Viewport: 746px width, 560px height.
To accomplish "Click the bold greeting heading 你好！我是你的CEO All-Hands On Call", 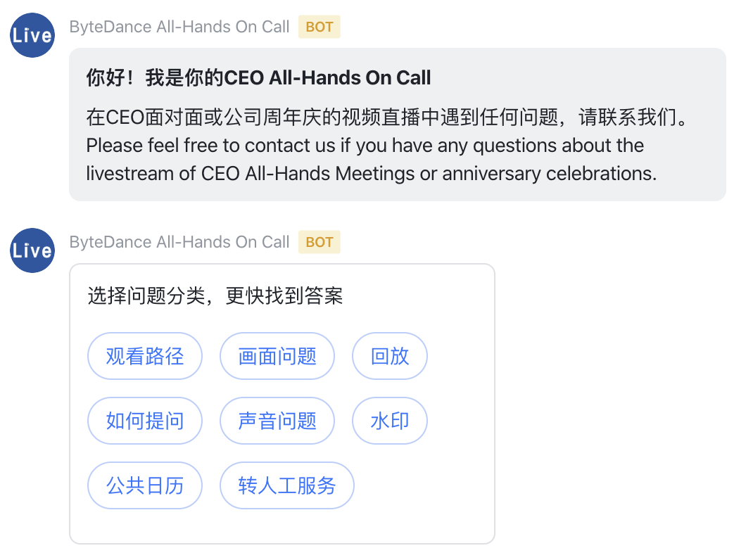I will [x=258, y=78].
